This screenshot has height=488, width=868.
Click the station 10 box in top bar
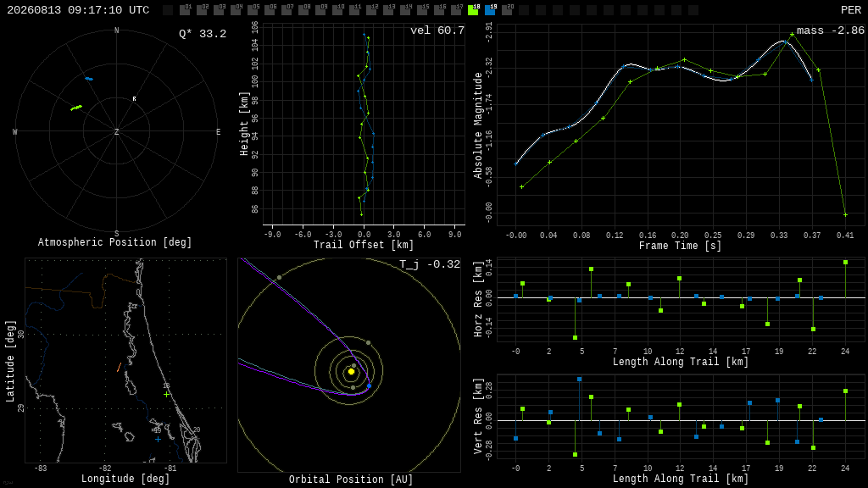pos(337,10)
